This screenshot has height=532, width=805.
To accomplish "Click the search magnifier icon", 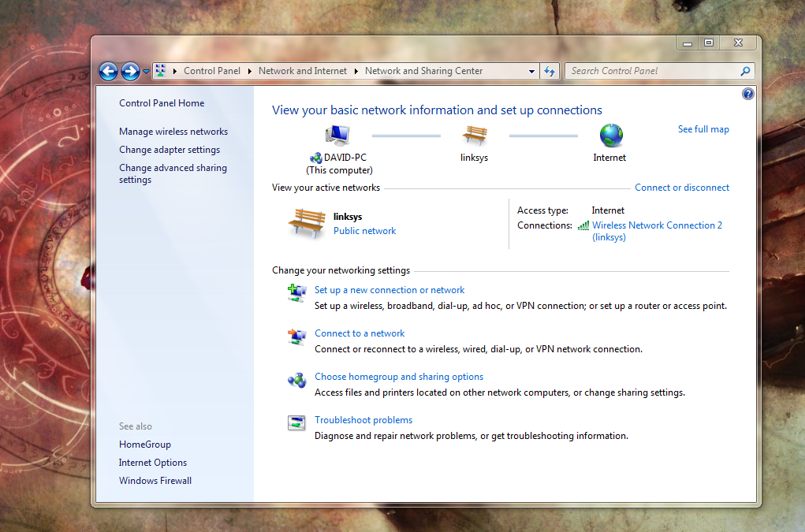I will pyautogui.click(x=745, y=71).
